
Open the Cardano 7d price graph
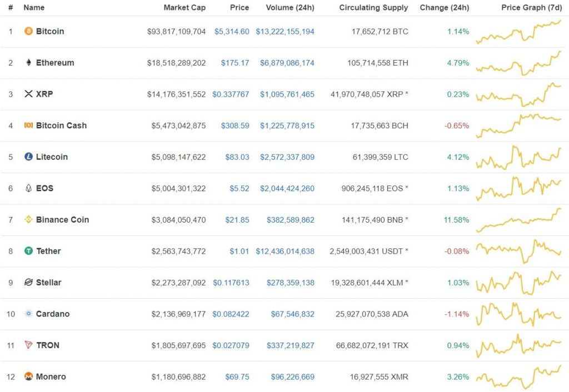[518, 314]
